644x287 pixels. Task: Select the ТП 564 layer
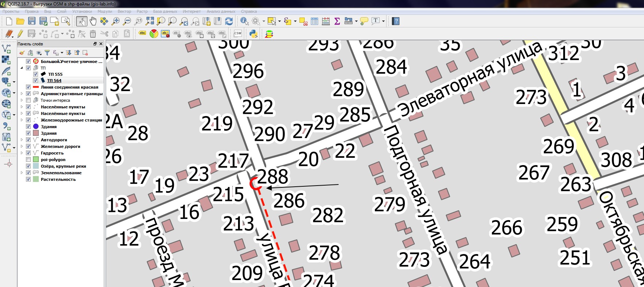(x=54, y=81)
